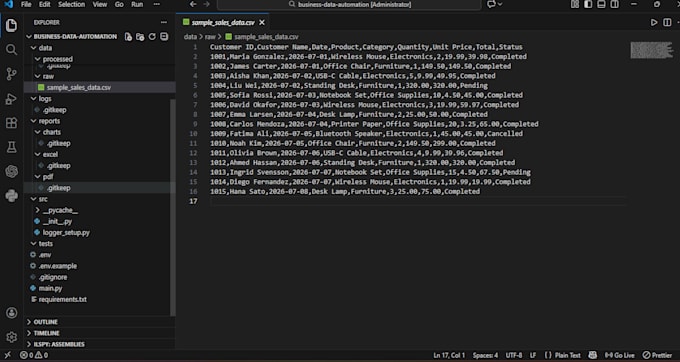The width and height of the screenshot is (680, 362).
Task: Open the Copilot chat icon in title bar
Action: [x=491, y=4]
